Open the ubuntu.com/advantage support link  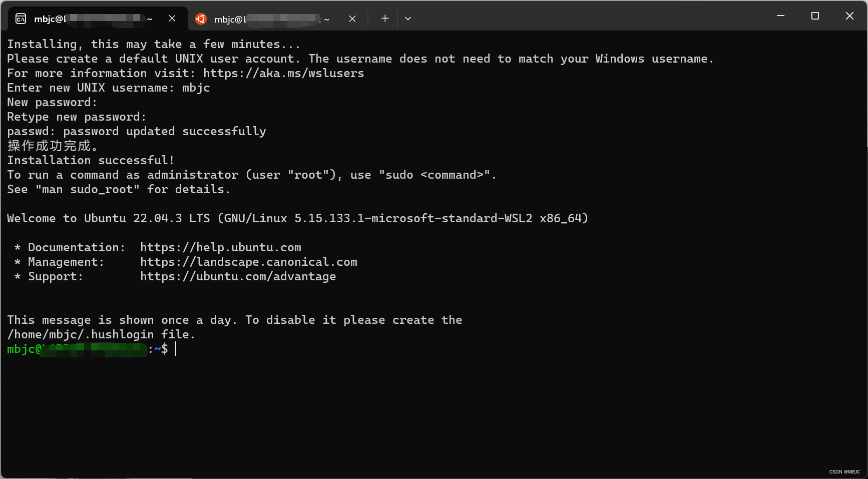pos(238,277)
